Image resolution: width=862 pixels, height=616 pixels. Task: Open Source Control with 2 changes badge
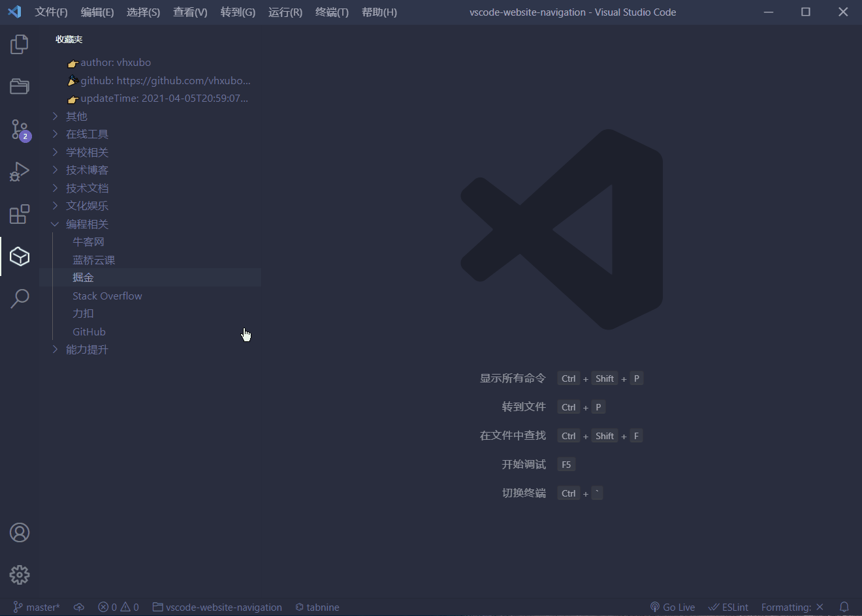point(20,130)
